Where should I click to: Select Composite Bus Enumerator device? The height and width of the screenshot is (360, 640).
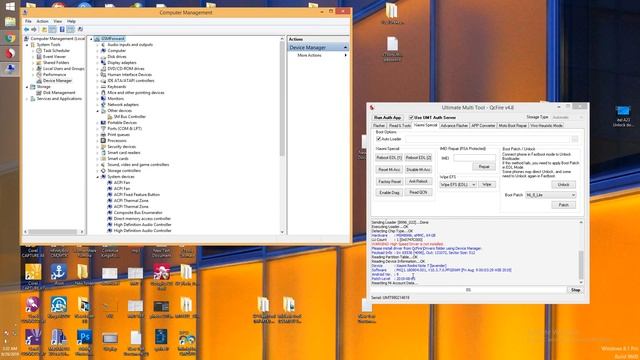pyautogui.click(x=138, y=213)
